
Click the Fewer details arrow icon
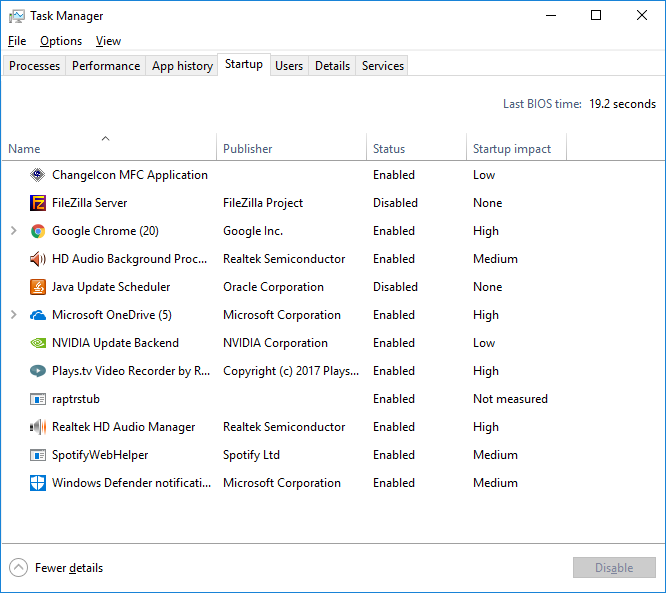(18, 568)
